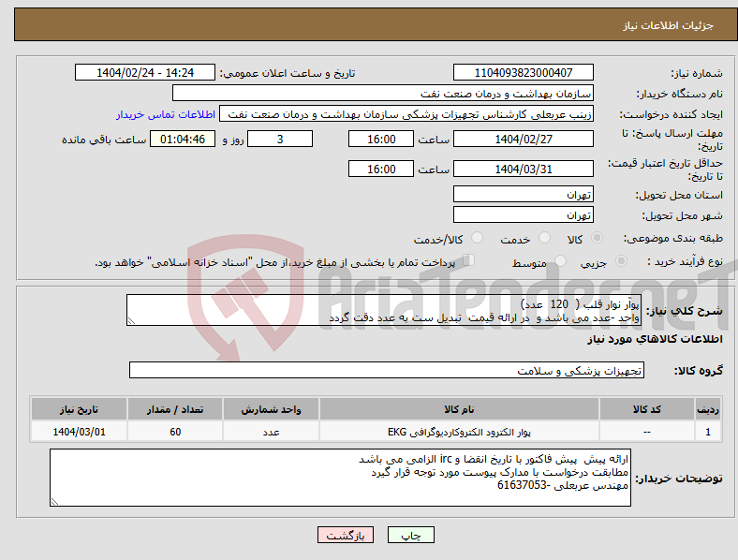Click the remaining days field showing 3
This screenshot has width=738, height=560.
click(x=280, y=139)
